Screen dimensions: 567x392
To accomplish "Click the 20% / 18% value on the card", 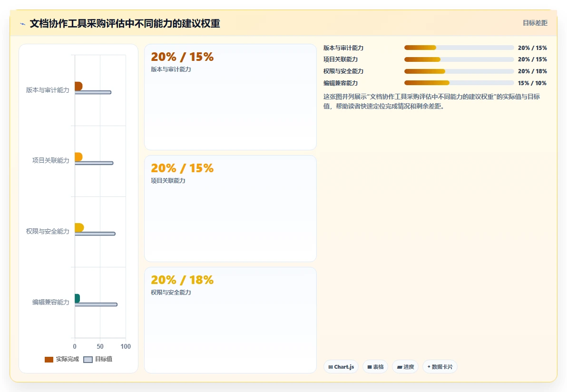I will click(182, 280).
